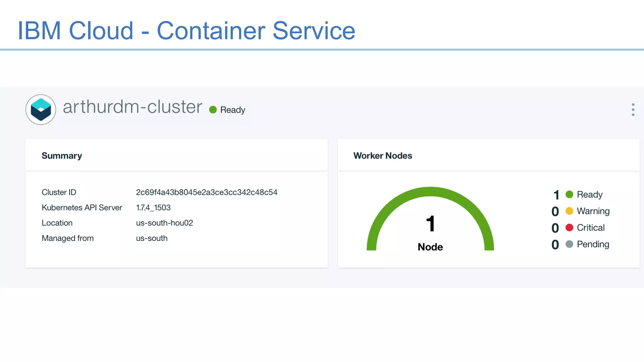
Task: Click the green Ready status dot beside cluster name
Action: click(x=213, y=110)
